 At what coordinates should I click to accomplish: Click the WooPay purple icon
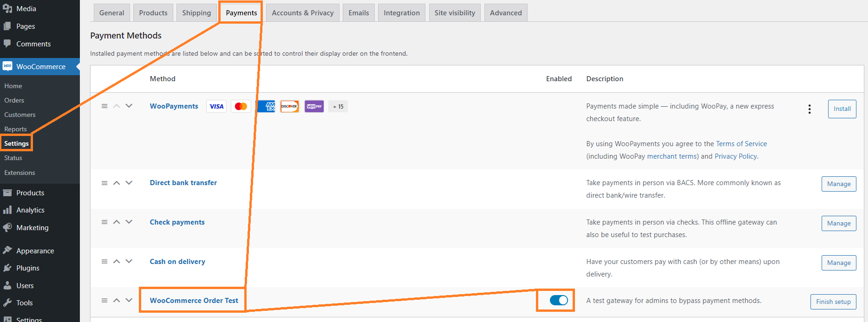pyautogui.click(x=314, y=106)
